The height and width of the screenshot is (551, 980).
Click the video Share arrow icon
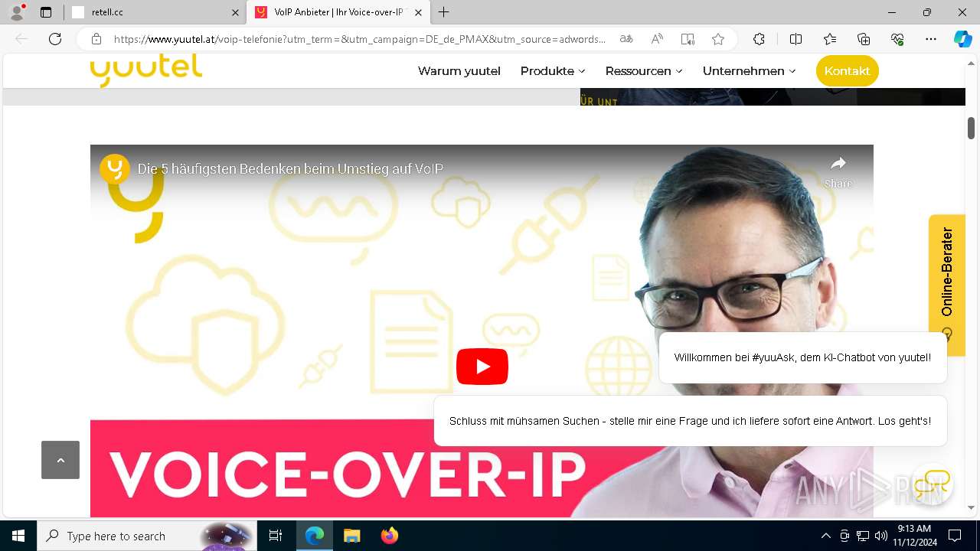coord(838,163)
